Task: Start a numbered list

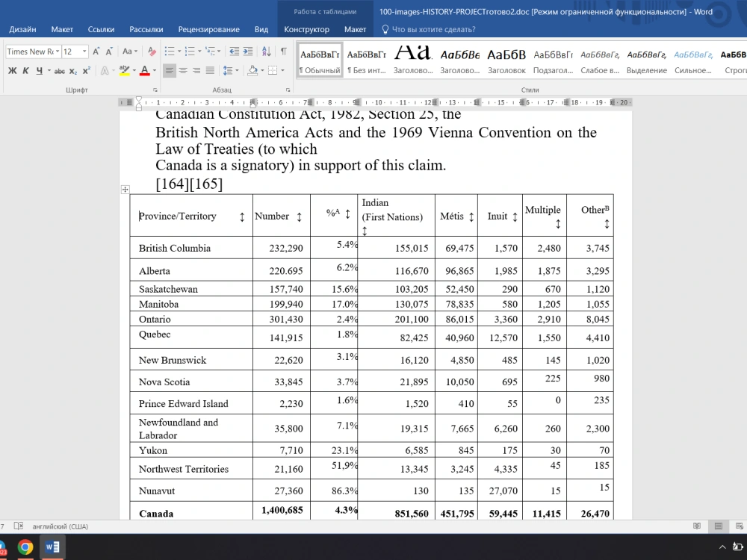Action: (x=190, y=52)
